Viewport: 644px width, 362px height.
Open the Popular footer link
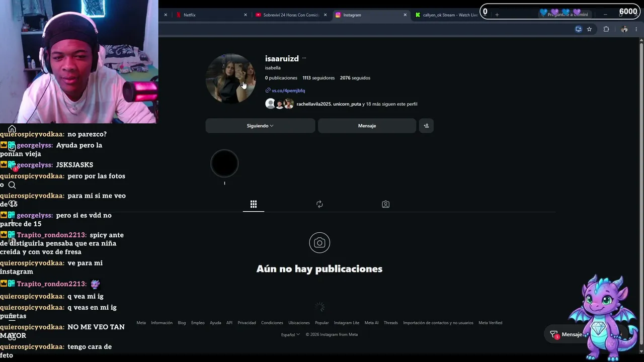point(322,323)
